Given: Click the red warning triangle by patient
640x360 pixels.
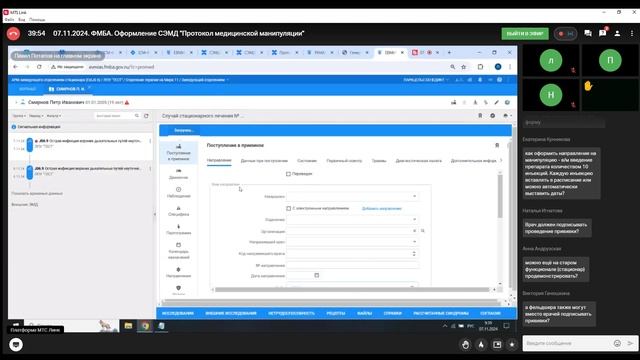Looking at the screenshot, I should (x=127, y=102).
